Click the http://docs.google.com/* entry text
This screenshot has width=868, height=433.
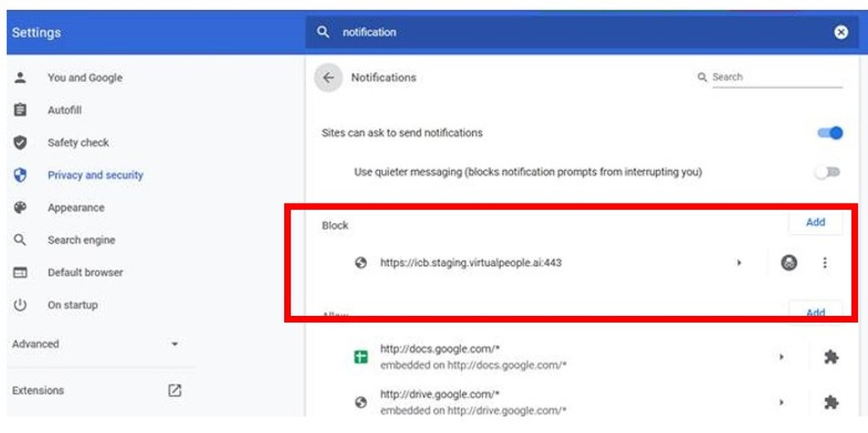(440, 349)
